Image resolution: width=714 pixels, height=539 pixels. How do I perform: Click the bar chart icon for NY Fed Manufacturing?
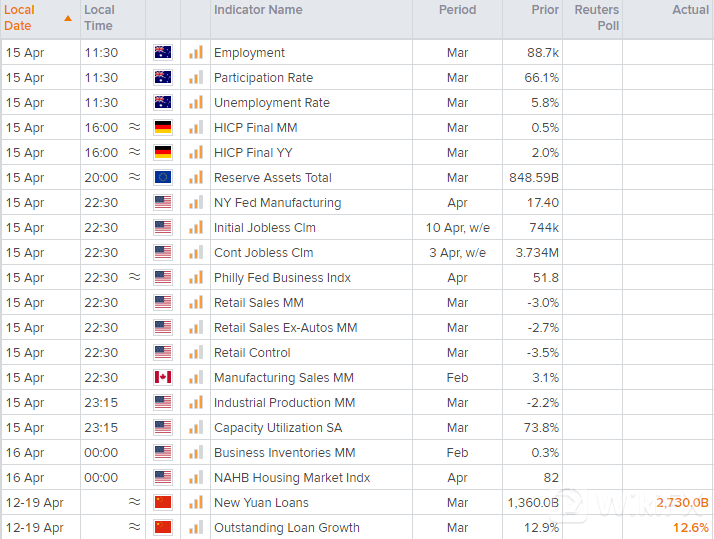tap(195, 203)
